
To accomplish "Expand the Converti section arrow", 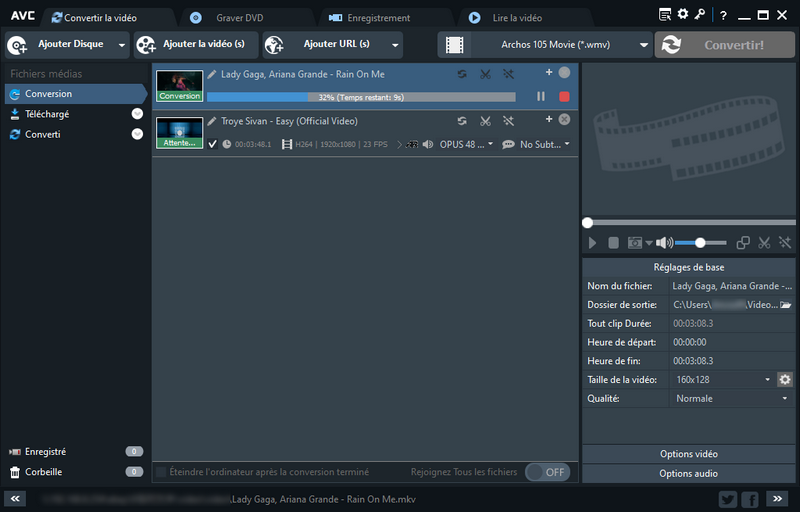I will (x=137, y=134).
